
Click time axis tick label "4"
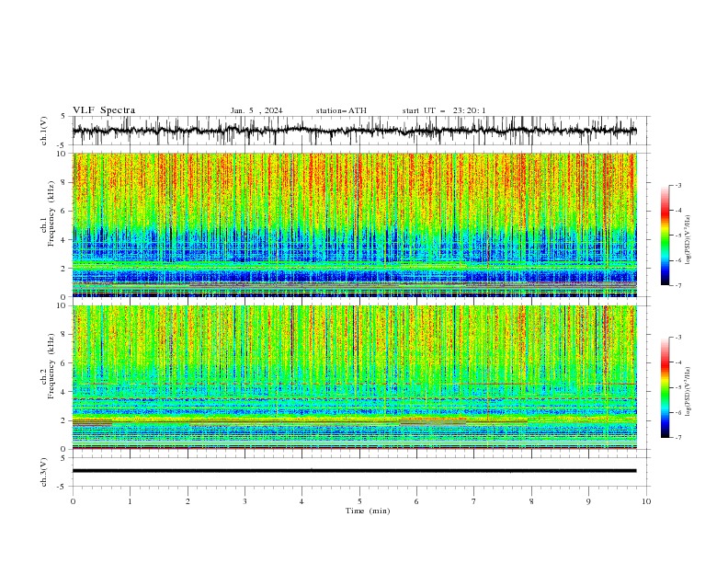[301, 501]
